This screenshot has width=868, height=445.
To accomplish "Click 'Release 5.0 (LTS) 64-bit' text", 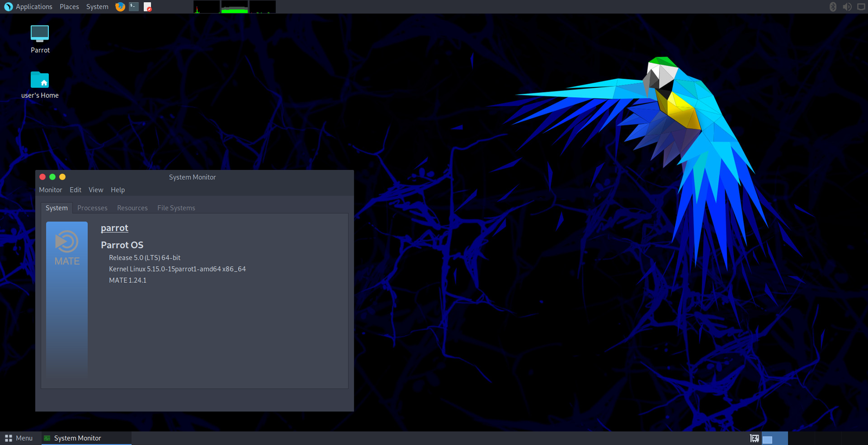I will 144,258.
